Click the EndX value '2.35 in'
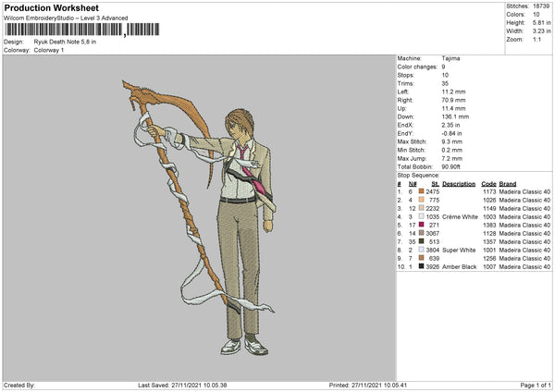Screen dimensions: 555x392 pyautogui.click(x=451, y=125)
